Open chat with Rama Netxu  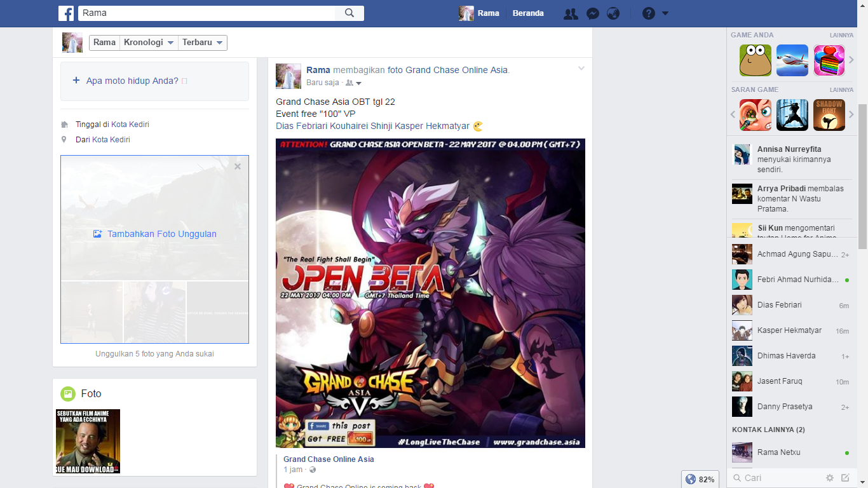coord(790,452)
